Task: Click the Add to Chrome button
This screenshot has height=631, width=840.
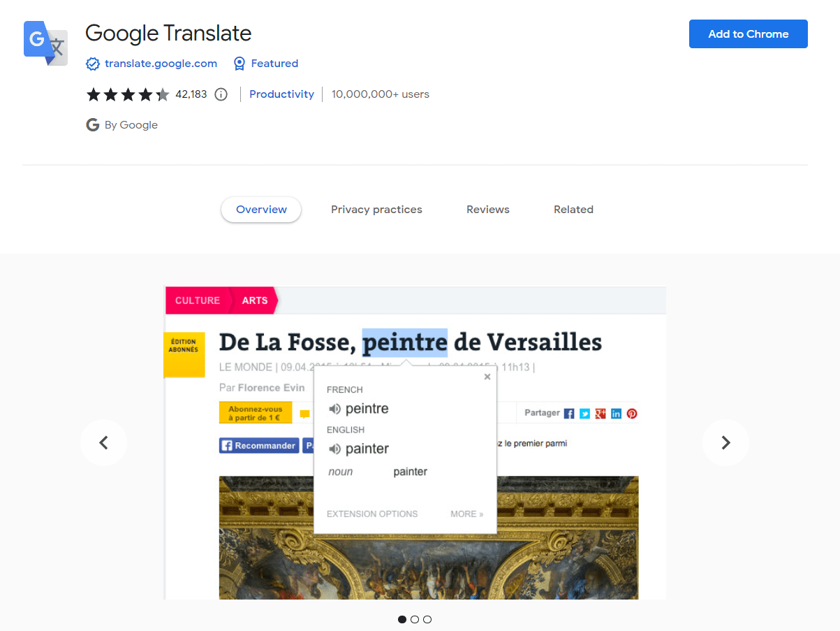Action: click(748, 34)
